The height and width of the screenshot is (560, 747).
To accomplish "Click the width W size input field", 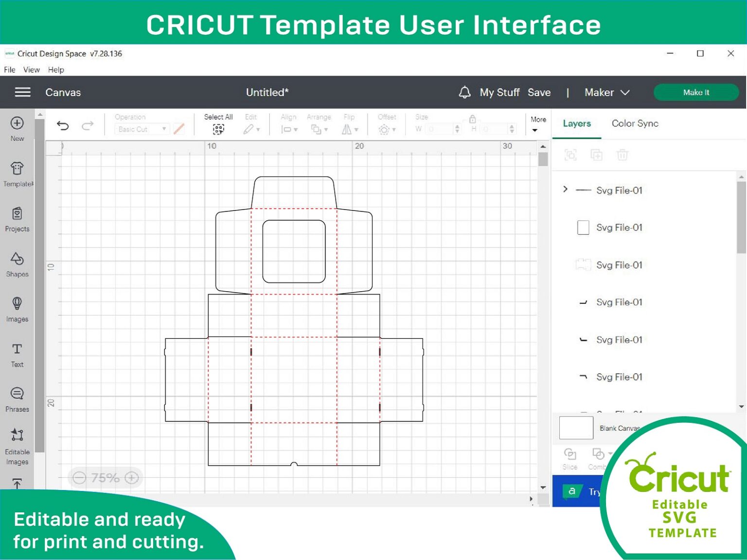I will point(439,129).
